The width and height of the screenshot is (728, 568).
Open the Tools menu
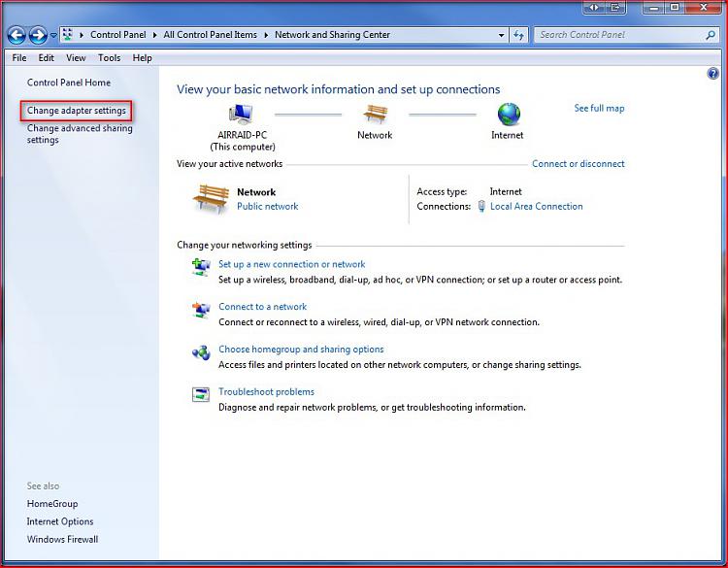(x=109, y=58)
